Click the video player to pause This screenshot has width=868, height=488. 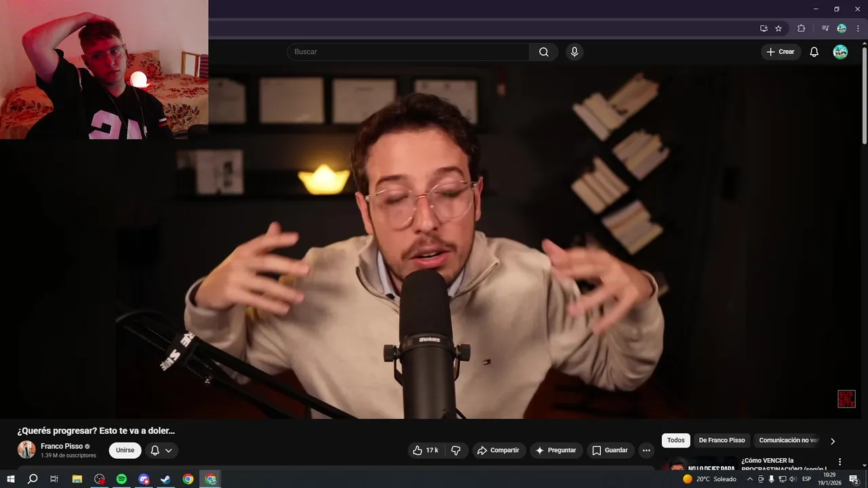coord(434,241)
